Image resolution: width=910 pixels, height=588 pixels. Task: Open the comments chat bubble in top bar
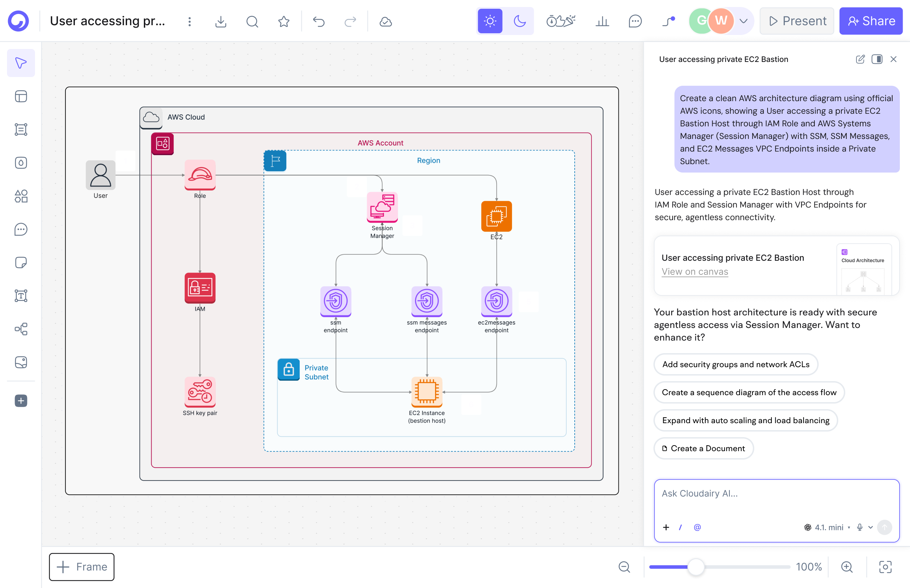(x=635, y=21)
